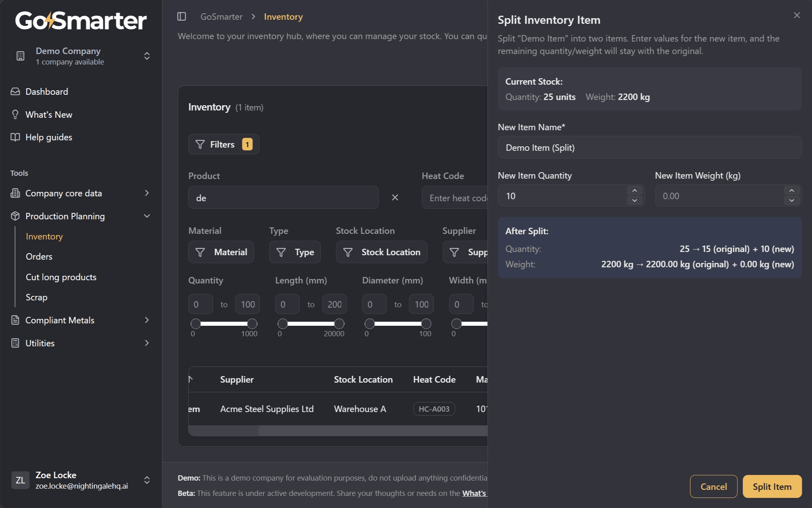Click Acme Steel Supplies Ltd cell

[267, 409]
